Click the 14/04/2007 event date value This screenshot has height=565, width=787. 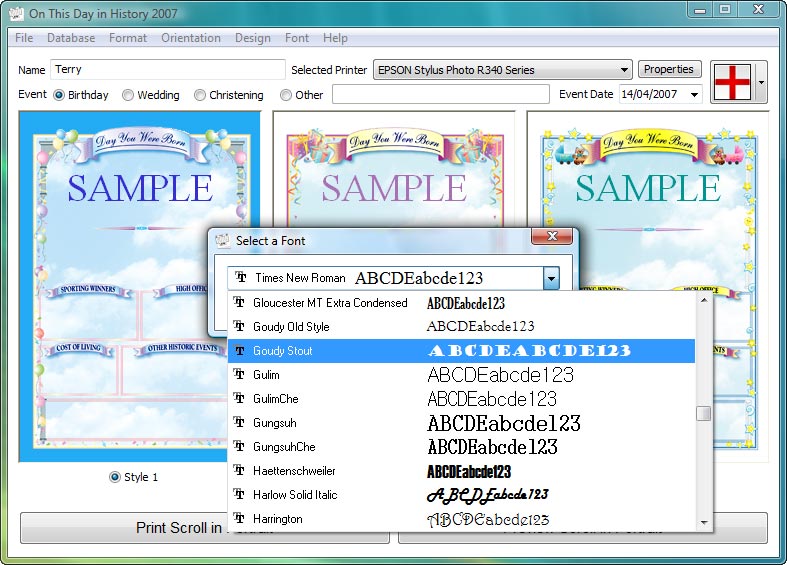point(649,94)
